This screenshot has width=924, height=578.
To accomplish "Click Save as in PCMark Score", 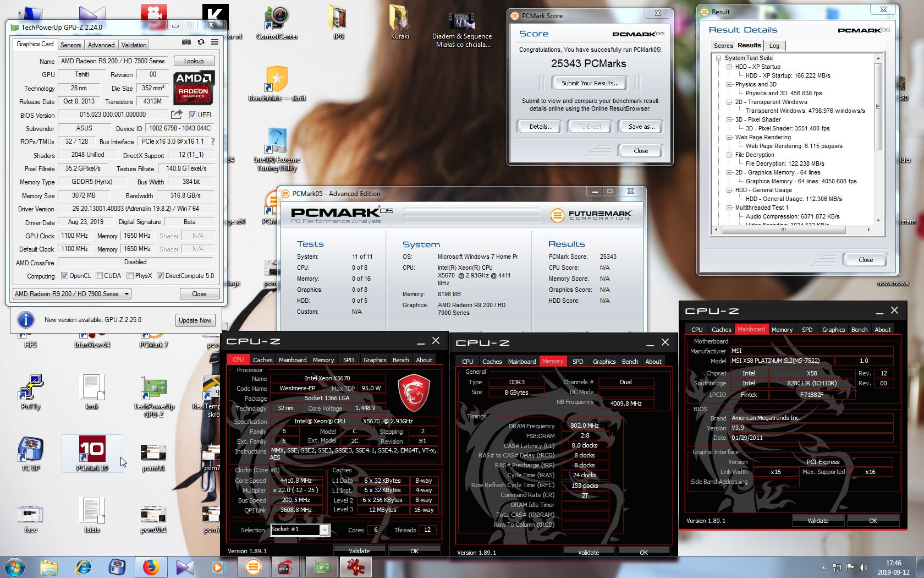I will [x=641, y=127].
